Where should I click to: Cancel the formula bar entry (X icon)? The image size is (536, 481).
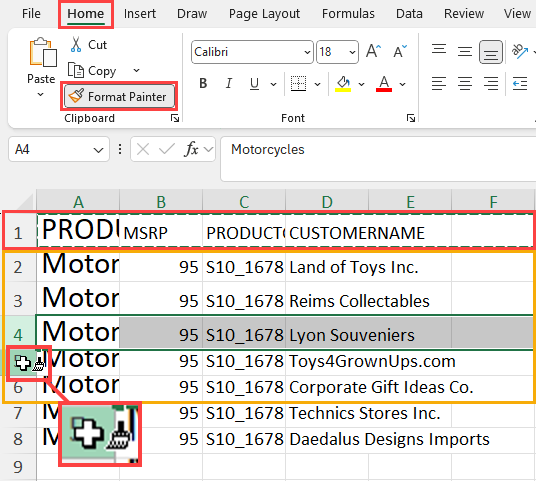tap(143, 149)
